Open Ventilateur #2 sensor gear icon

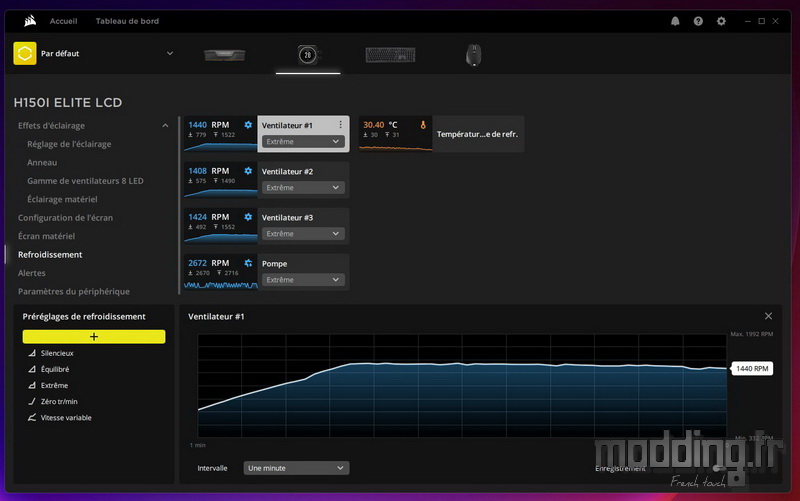(x=248, y=171)
